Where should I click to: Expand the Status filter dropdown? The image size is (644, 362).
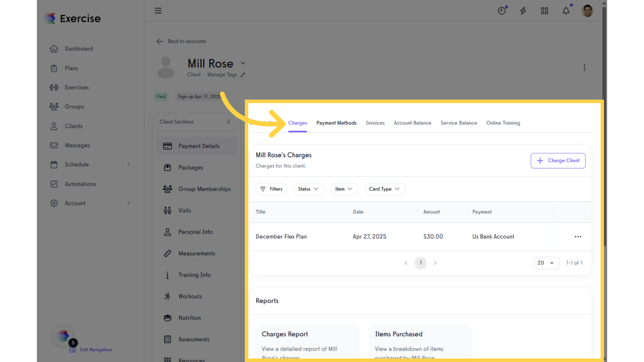308,189
